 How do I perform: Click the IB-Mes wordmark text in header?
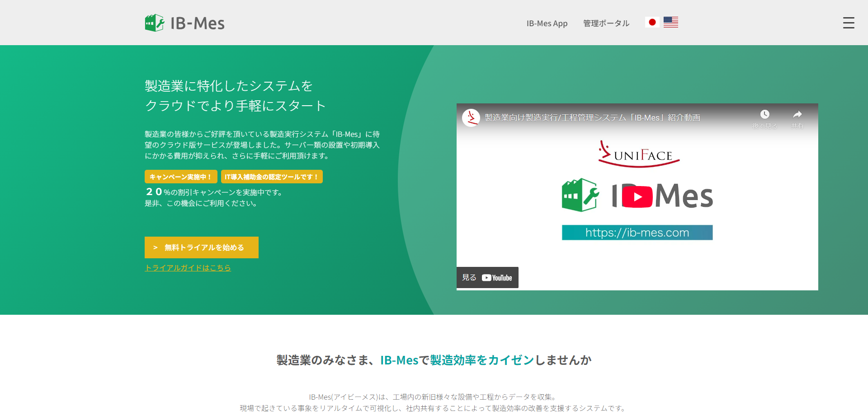(198, 23)
